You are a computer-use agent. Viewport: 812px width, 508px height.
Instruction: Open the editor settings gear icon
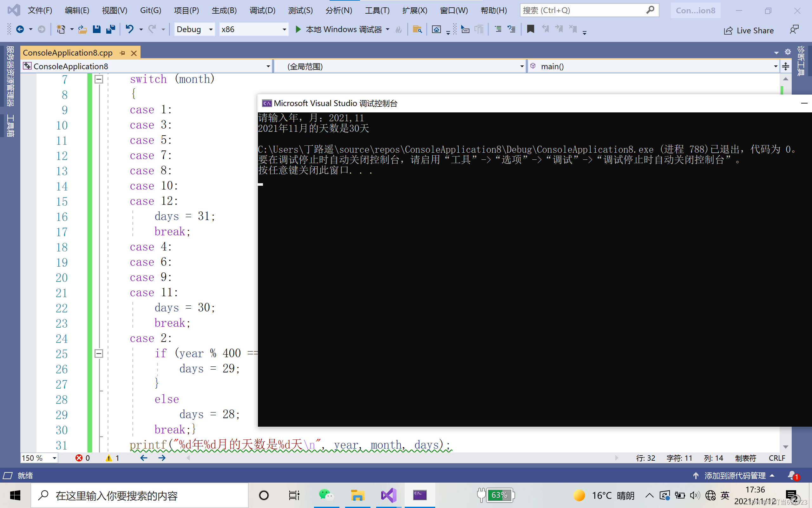[x=788, y=52]
